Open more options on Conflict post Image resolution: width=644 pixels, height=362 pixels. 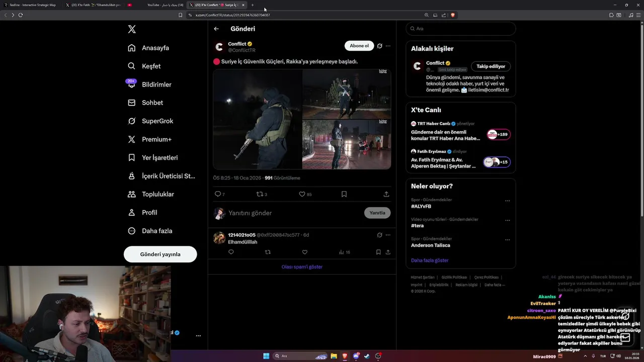388,46
